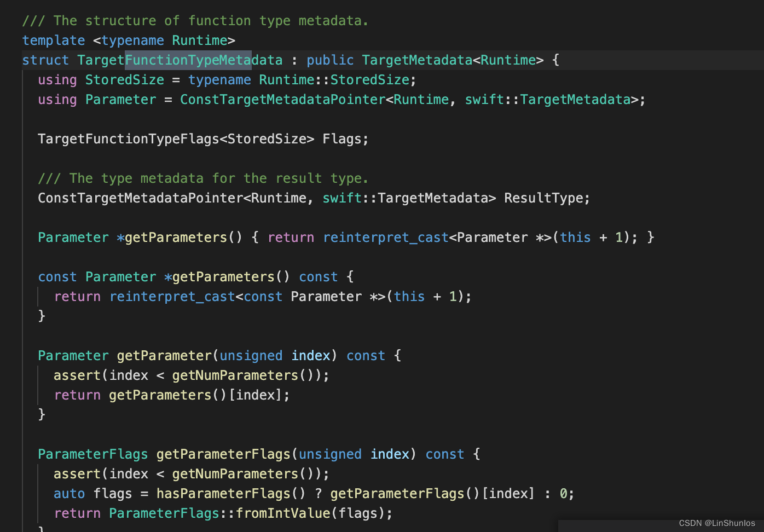Image resolution: width=764 pixels, height=532 pixels.
Task: Click "StoredSize" alias name after the first using
Action: (125, 80)
